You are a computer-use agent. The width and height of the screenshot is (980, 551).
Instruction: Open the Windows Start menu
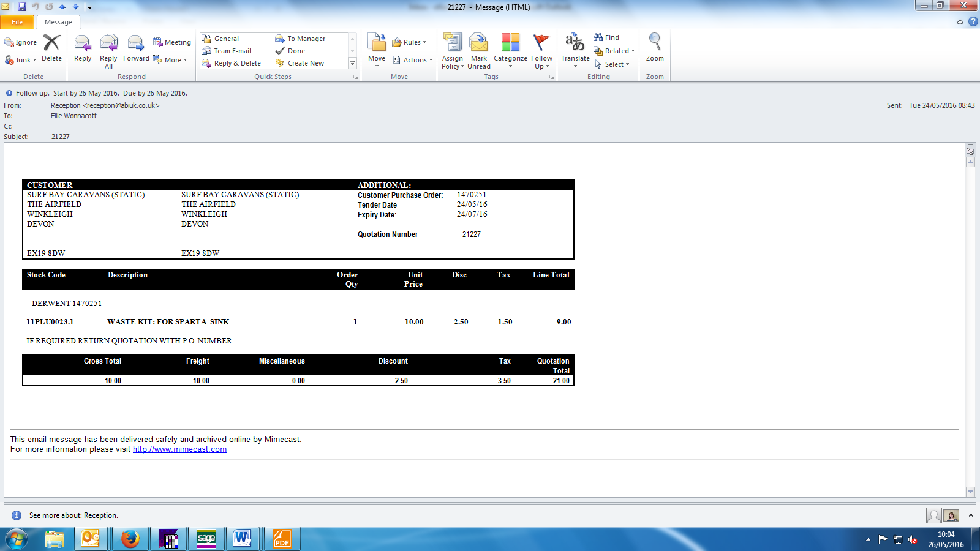click(x=17, y=539)
